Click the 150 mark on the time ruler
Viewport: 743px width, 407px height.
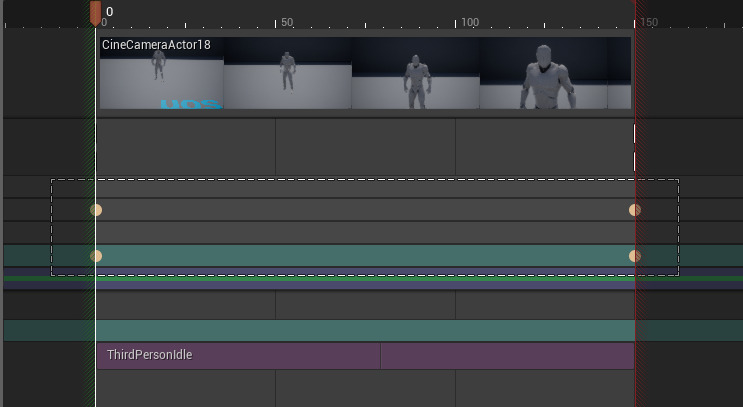pos(649,22)
